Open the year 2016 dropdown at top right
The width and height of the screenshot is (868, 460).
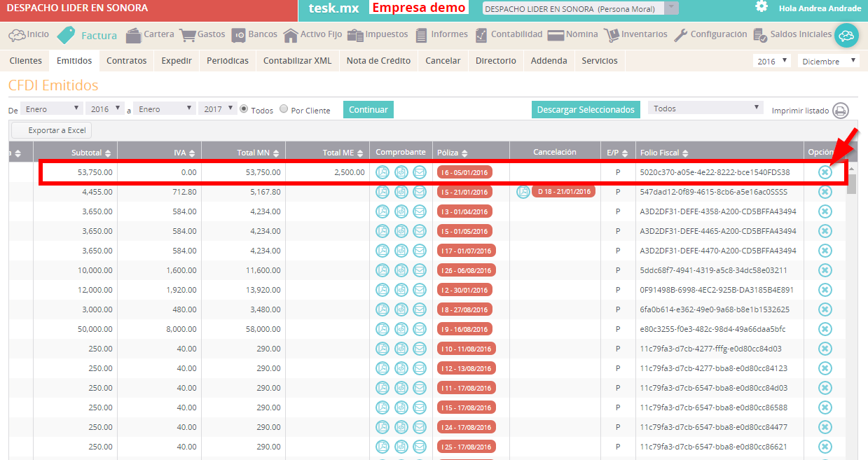[772, 62]
